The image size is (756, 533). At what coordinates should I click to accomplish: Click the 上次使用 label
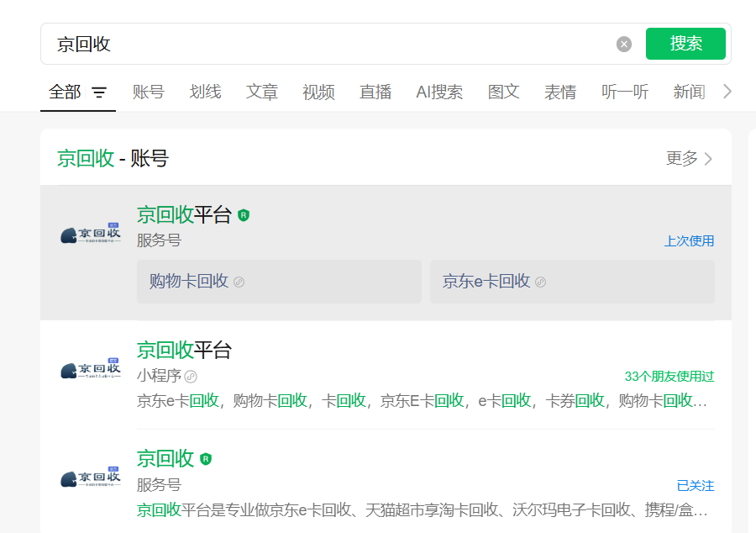689,240
